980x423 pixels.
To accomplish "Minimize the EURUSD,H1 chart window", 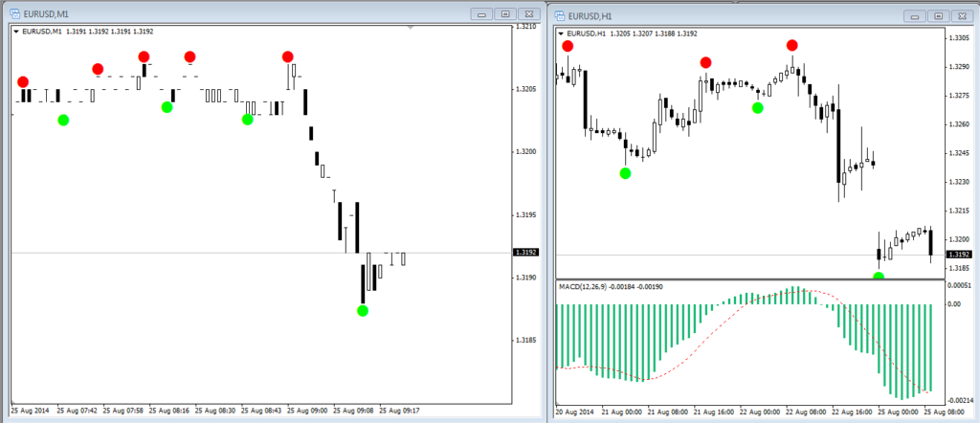I will click(917, 15).
